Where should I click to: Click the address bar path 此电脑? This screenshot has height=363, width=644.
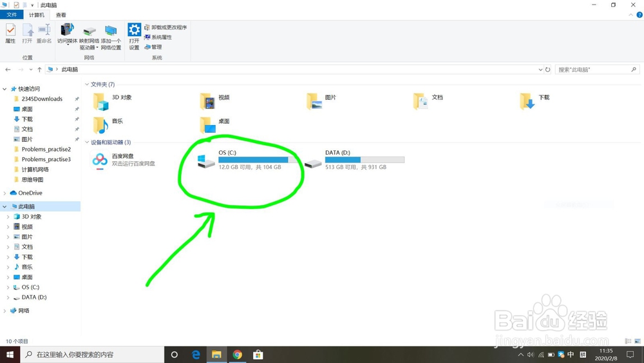70,70
